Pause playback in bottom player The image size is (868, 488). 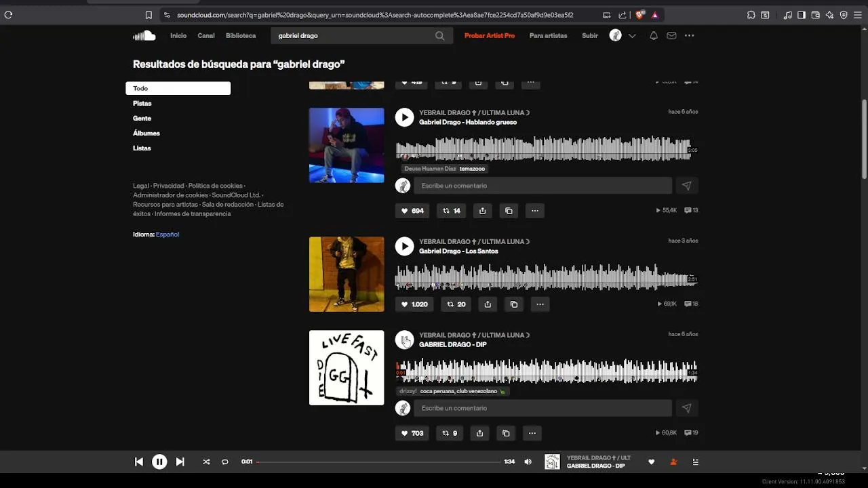pyautogui.click(x=159, y=462)
